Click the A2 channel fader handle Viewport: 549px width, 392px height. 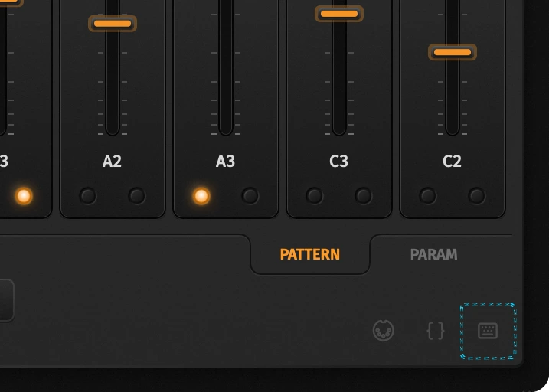(x=113, y=24)
